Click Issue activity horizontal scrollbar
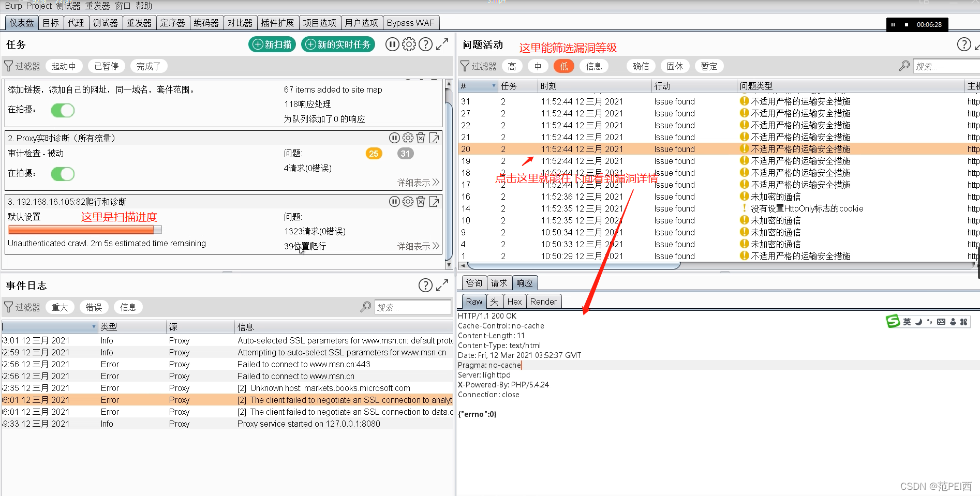Viewport: 980px width, 496px height. click(574, 265)
